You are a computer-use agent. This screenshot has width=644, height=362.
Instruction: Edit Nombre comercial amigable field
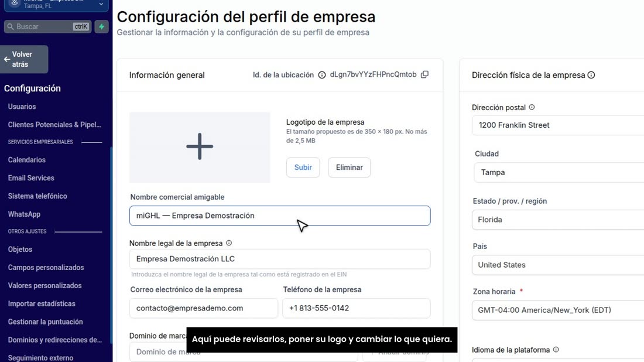point(280,216)
